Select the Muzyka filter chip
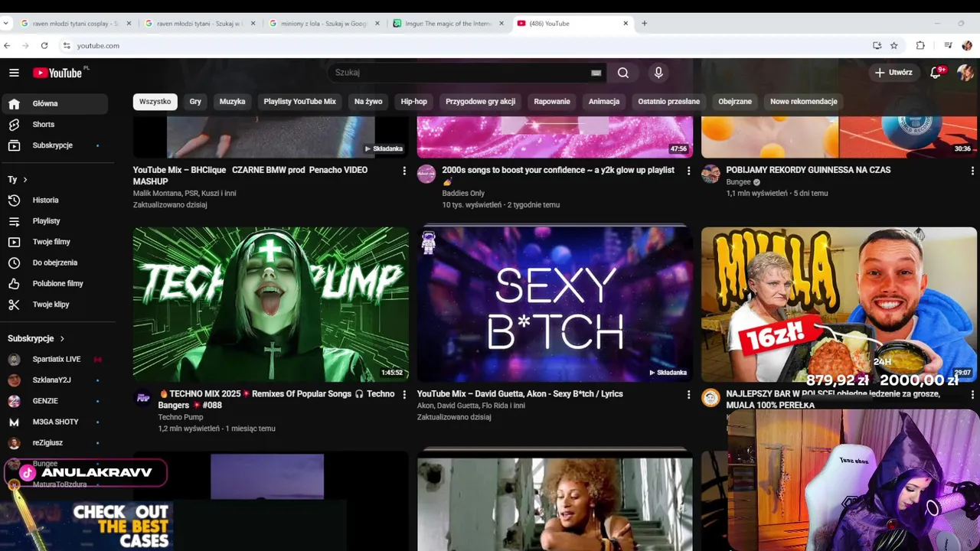Viewport: 980px width, 551px height. click(x=232, y=102)
